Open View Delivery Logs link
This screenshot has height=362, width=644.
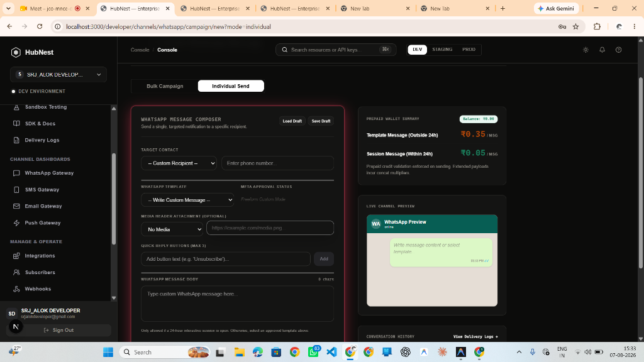pos(475,337)
